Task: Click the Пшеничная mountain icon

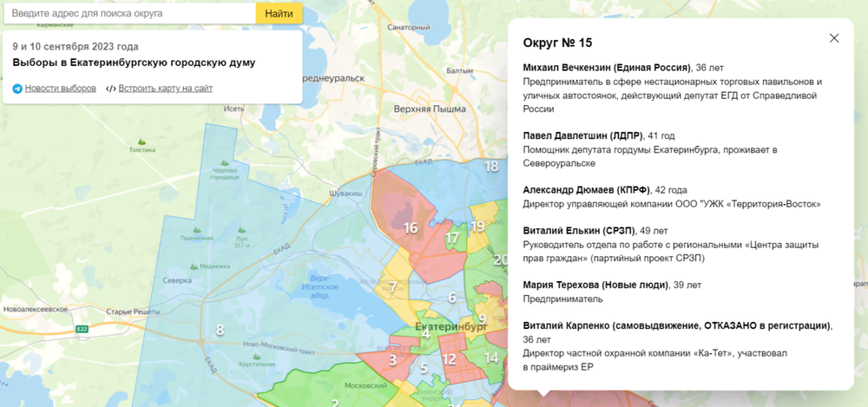Action: pos(196,230)
